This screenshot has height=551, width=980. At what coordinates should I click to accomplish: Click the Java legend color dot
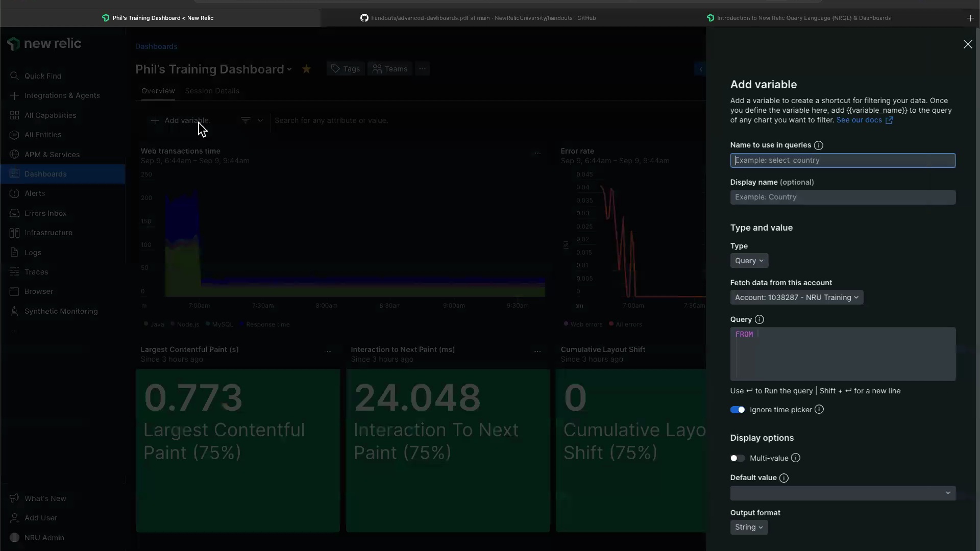146,324
